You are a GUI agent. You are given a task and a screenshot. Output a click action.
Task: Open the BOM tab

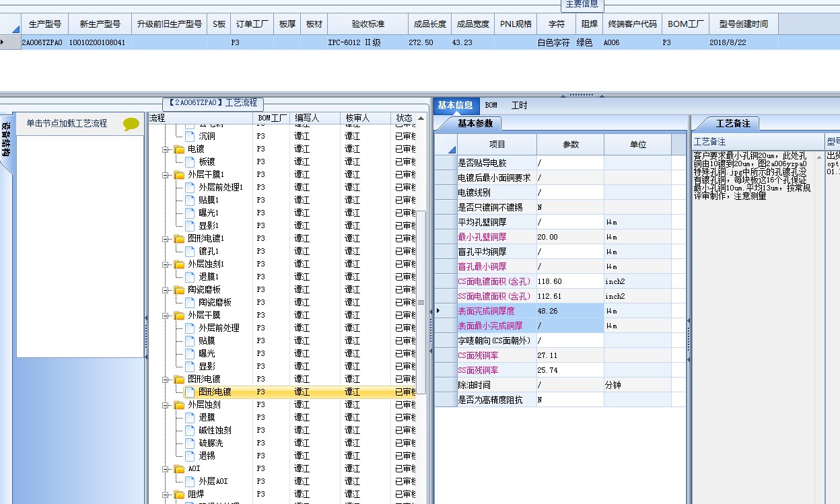[491, 106]
